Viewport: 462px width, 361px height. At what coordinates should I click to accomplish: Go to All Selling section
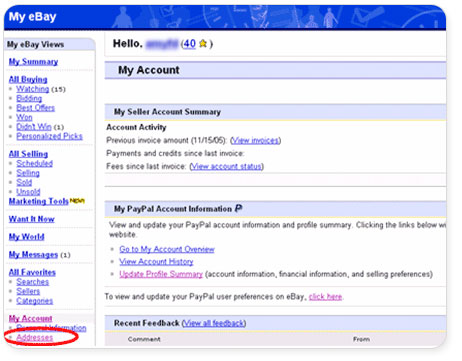tap(28, 154)
